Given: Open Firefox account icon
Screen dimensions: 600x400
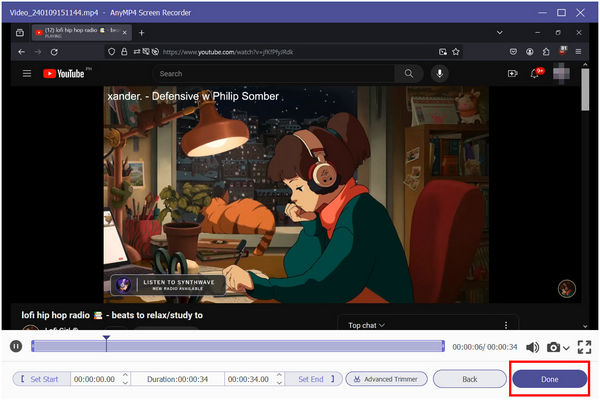Looking at the screenshot, I should [x=530, y=52].
